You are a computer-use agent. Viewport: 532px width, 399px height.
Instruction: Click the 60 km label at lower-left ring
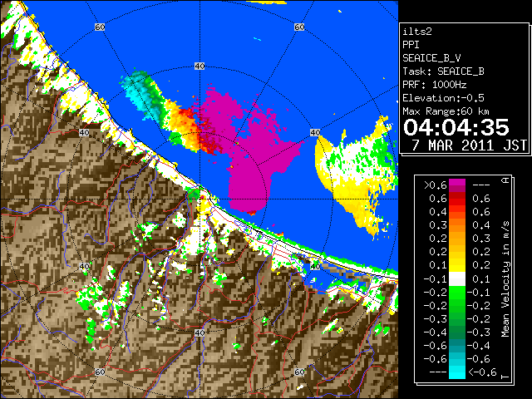pos(100,372)
